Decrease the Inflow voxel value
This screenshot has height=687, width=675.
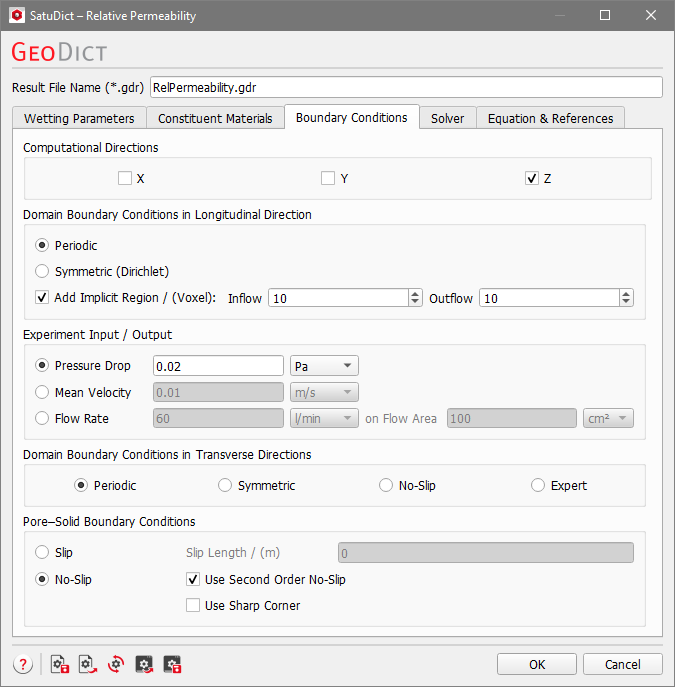[415, 302]
